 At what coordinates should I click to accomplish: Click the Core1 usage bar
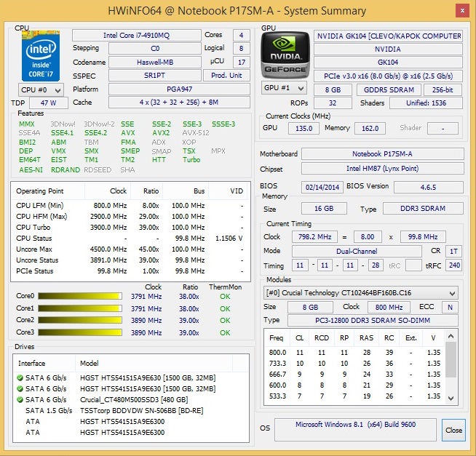tap(80, 308)
